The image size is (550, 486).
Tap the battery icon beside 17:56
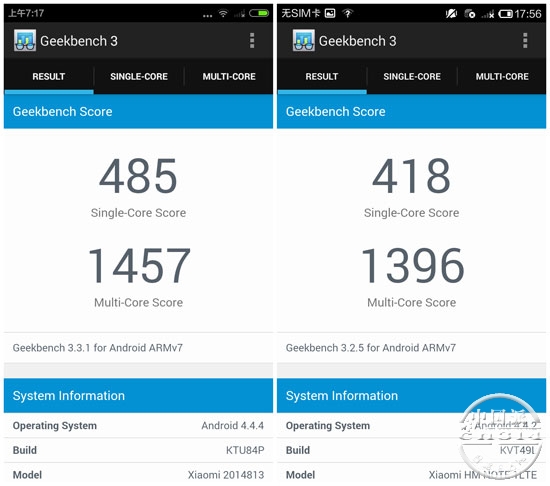pyautogui.click(x=505, y=14)
